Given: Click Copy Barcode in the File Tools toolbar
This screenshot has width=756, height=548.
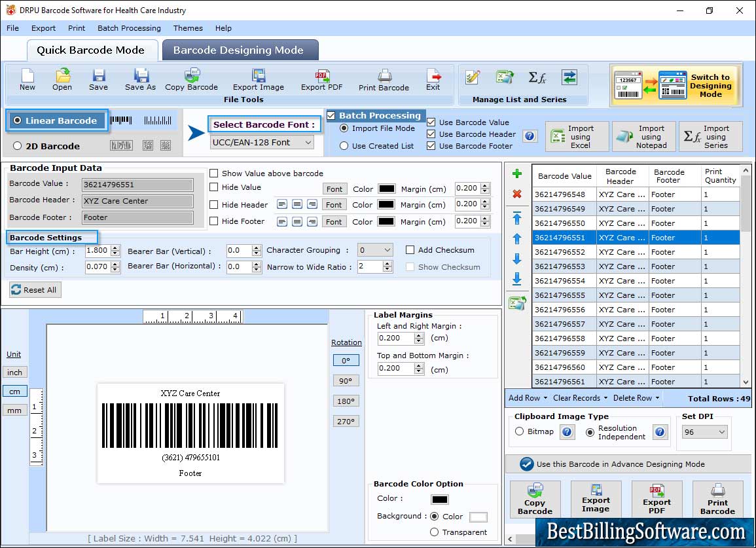Looking at the screenshot, I should click(x=191, y=80).
